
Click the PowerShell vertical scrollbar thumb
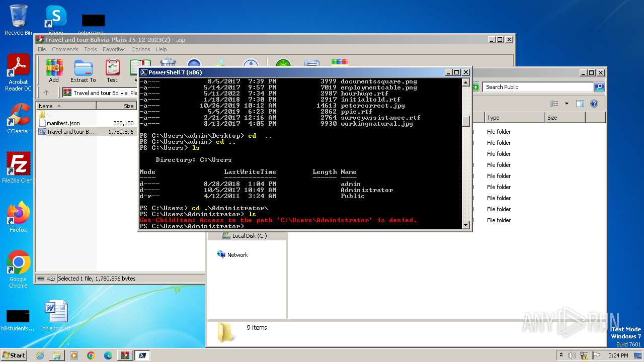coord(466,121)
